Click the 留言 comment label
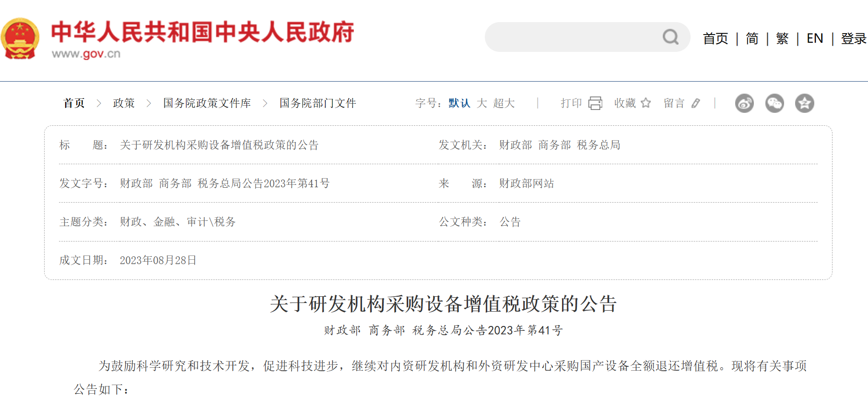 [674, 103]
